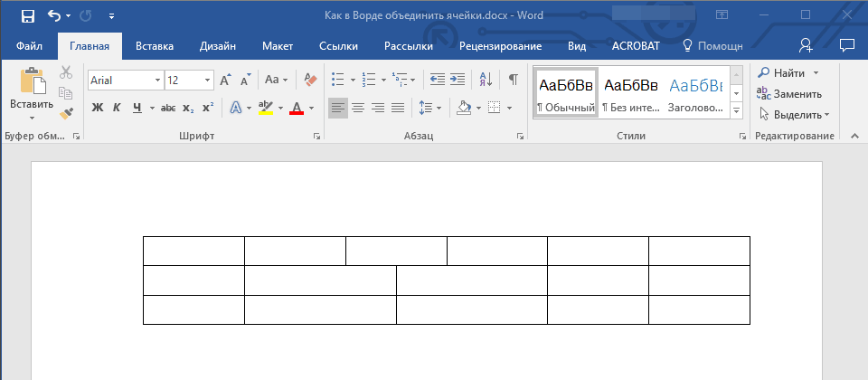Click the Cut scissors icon
Viewport: 868px width, 380px height.
[x=66, y=72]
